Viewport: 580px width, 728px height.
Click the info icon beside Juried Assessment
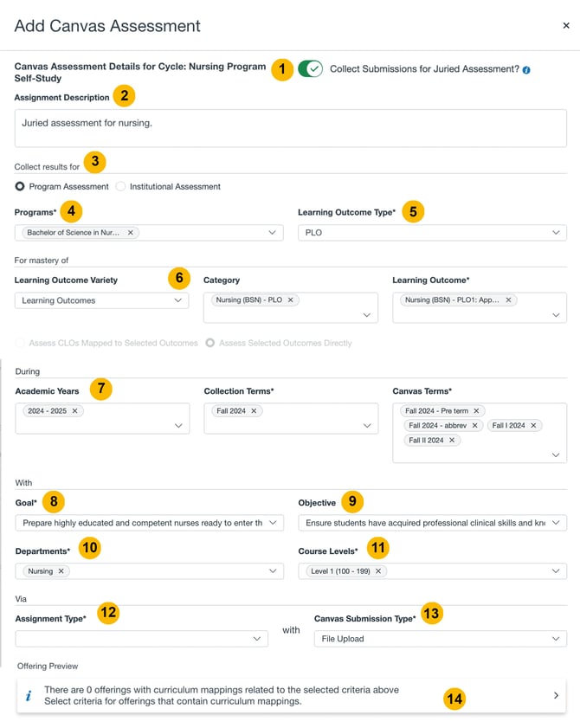click(x=526, y=69)
